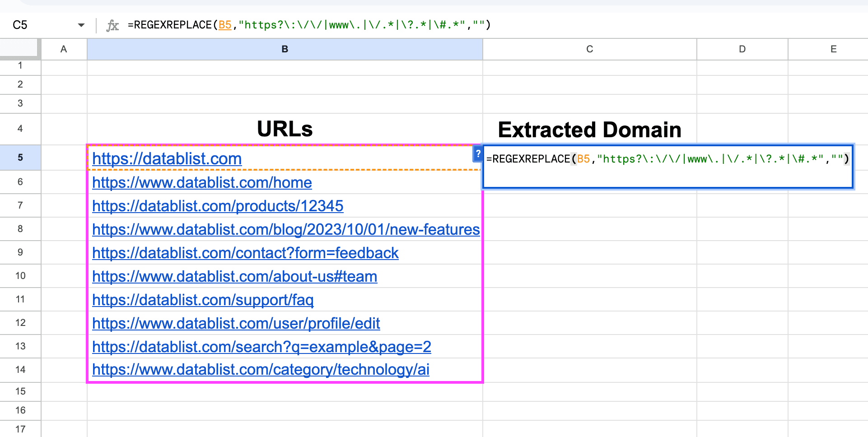The width and height of the screenshot is (868, 437).
Task: Open the https://datablist.com hyperlink
Action: 166,159
